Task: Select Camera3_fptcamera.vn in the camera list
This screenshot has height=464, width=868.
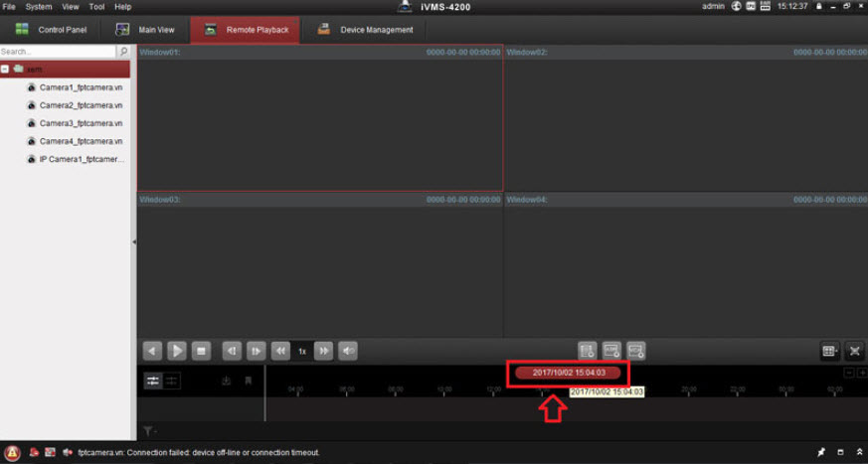Action: click(x=81, y=123)
